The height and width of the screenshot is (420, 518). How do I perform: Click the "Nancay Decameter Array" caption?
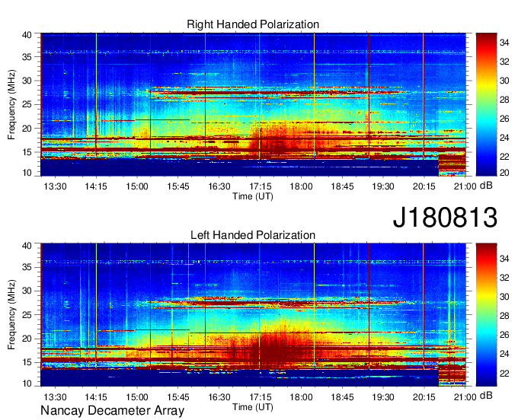tap(112, 411)
